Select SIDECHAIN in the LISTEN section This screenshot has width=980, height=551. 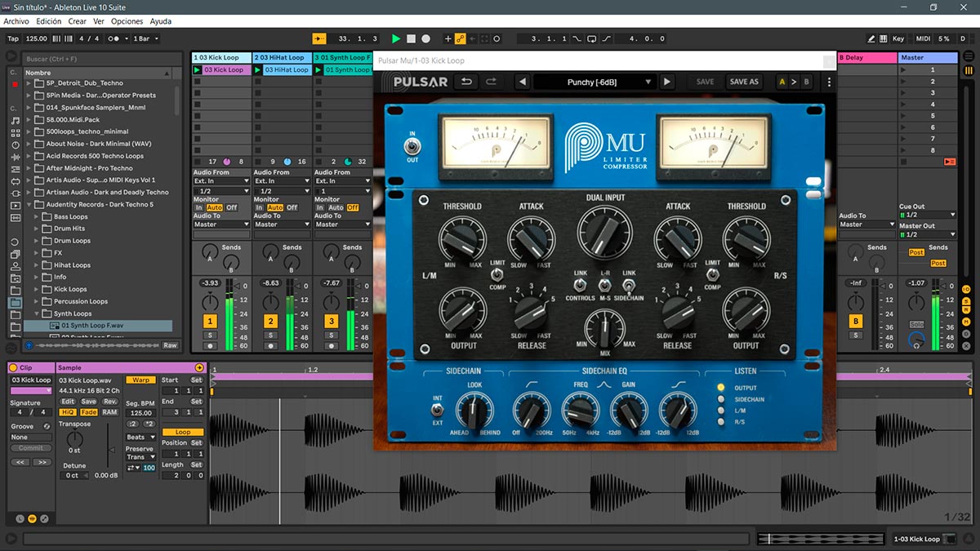pos(720,399)
